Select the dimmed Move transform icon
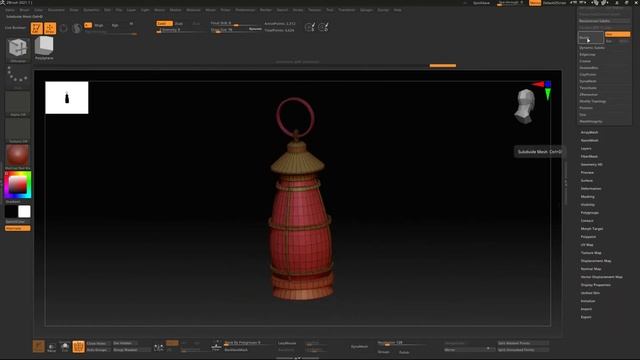Viewport: 640px width, 360px height. pyautogui.click(x=64, y=28)
